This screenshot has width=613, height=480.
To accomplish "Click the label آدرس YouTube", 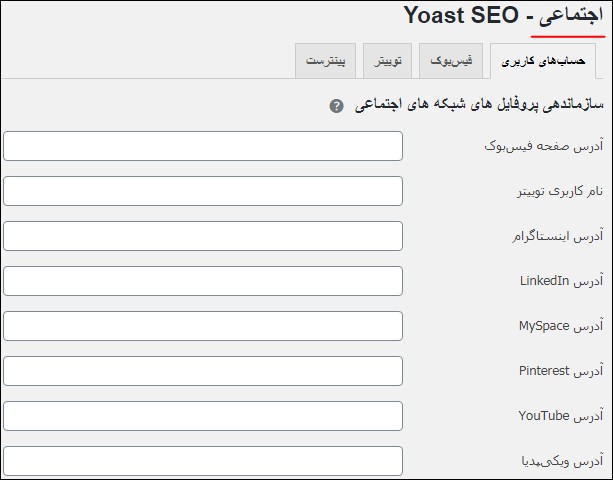I will [561, 416].
